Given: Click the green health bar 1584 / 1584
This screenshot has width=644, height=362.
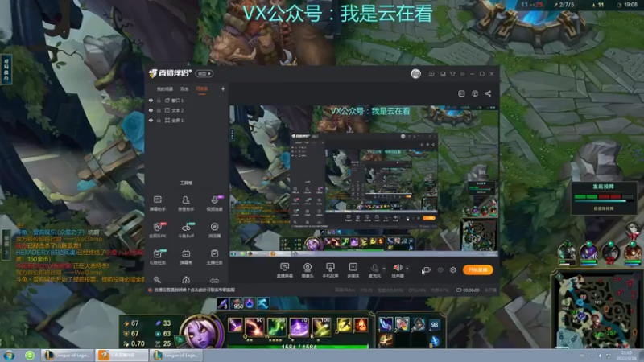Looking at the screenshot, I should tap(299, 347).
